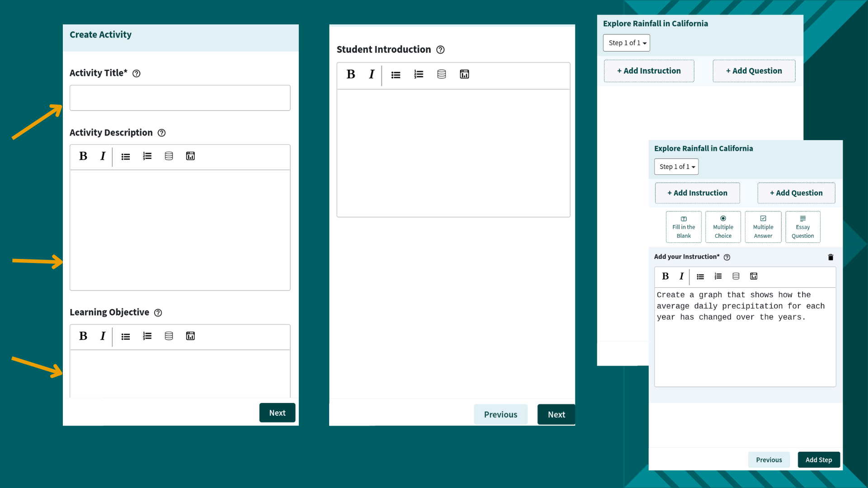Click Add Question in back Explore Rainfall panel
The image size is (868, 488).
tap(754, 71)
